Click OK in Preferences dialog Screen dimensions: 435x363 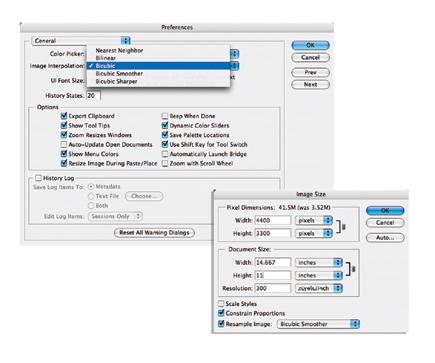click(x=310, y=45)
